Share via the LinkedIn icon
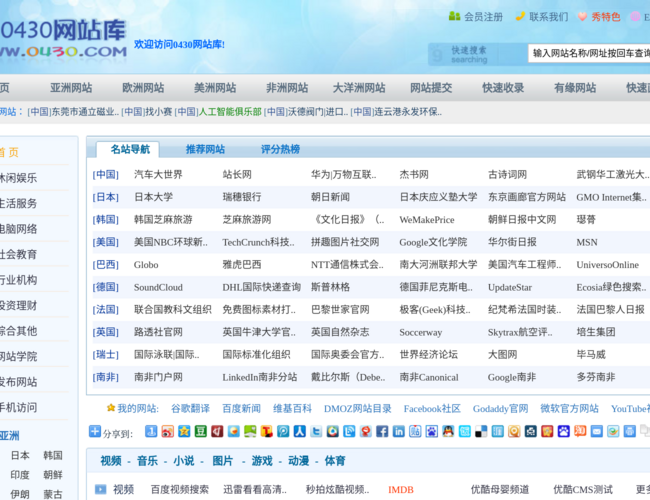Image resolution: width=650 pixels, height=500 pixels. coord(400,432)
